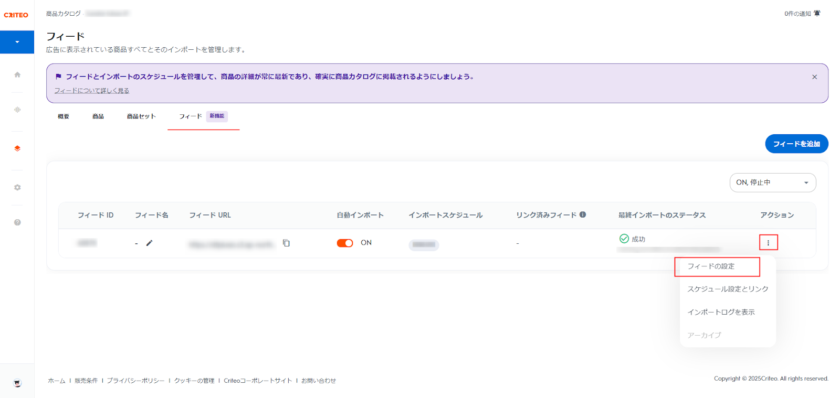Click the notifications bell icon
Image resolution: width=840 pixels, height=398 pixels.
(817, 13)
